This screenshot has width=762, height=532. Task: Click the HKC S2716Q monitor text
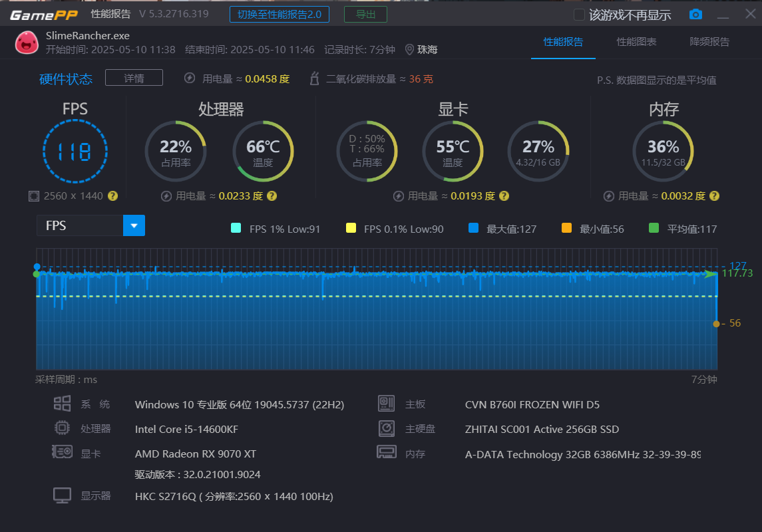(x=234, y=496)
